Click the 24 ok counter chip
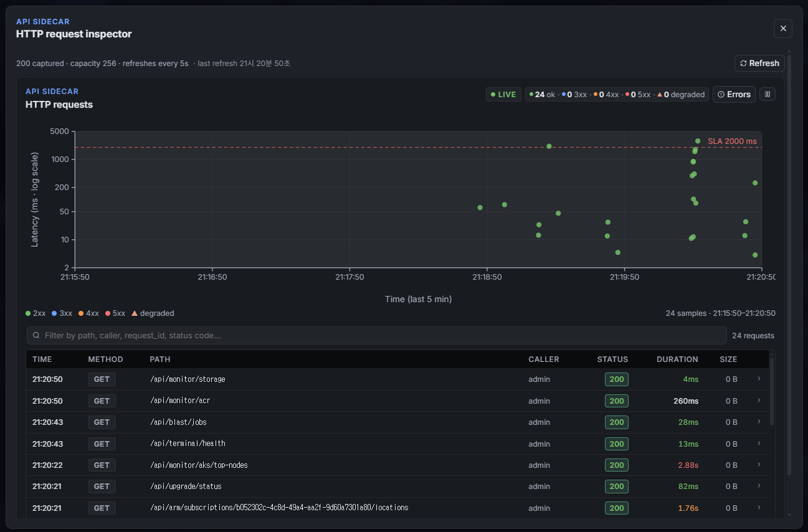The width and height of the screenshot is (808, 532). coord(542,95)
